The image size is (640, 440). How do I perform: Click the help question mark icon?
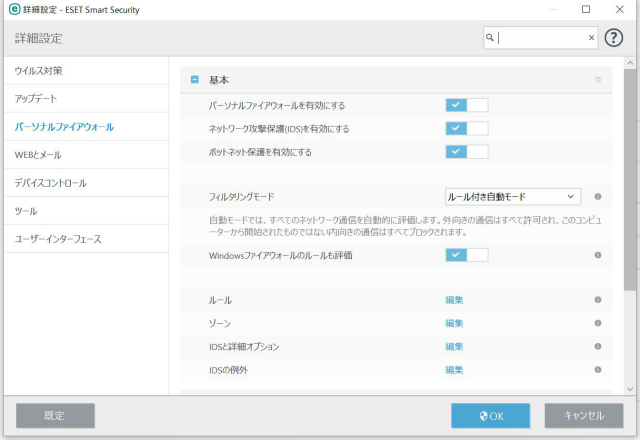tap(613, 38)
